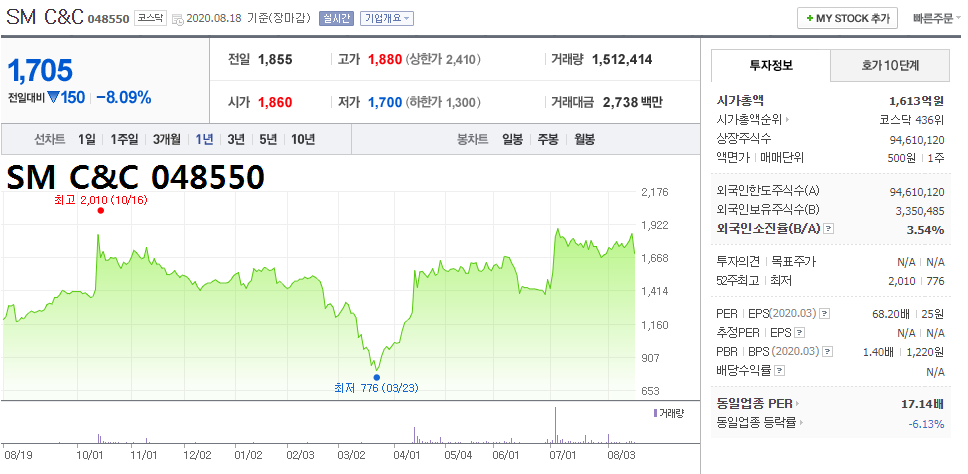Switch to the 투자정보 tab
Image resolution: width=968 pixels, height=474 pixels.
pos(771,65)
